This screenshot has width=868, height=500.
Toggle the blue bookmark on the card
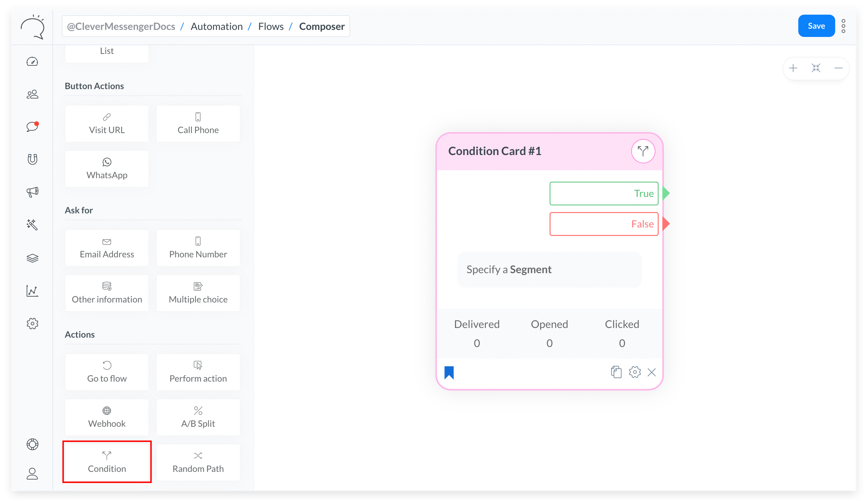tap(449, 372)
